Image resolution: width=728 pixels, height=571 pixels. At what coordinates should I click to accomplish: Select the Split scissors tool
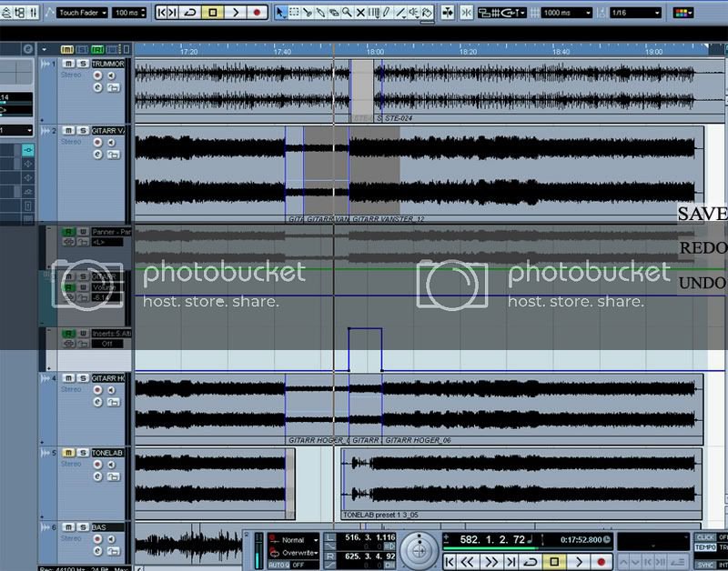coord(307,13)
